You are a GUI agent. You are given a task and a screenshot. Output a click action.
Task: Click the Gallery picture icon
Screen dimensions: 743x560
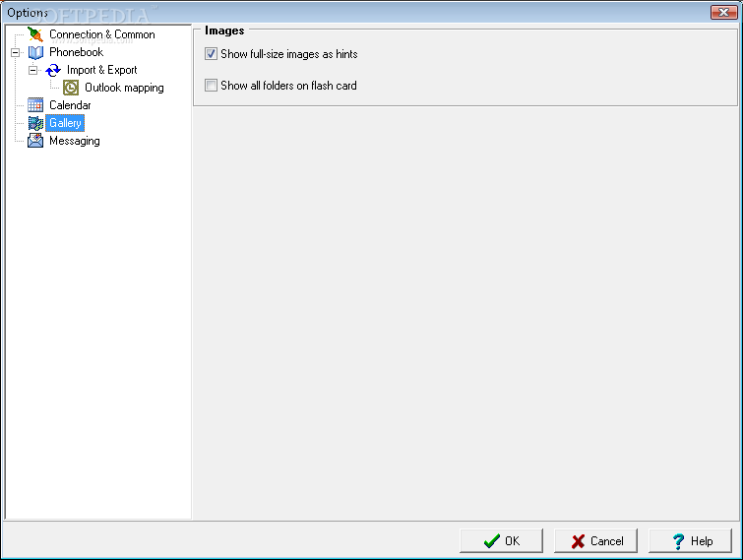pos(35,123)
